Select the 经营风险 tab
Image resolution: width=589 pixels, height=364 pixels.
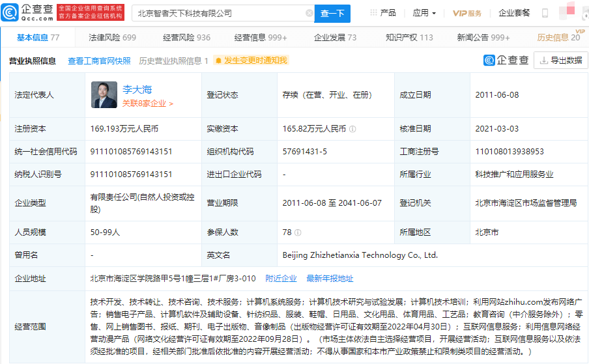click(x=186, y=38)
